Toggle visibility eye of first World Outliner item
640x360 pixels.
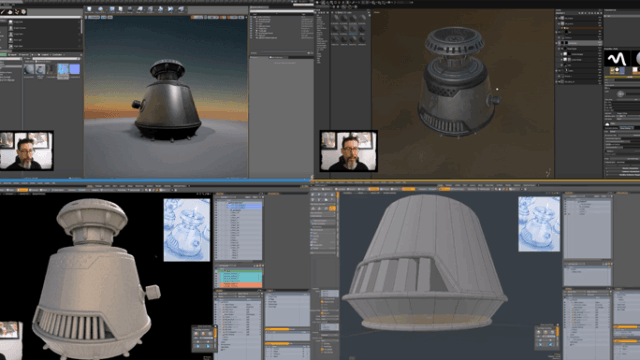tap(251, 18)
